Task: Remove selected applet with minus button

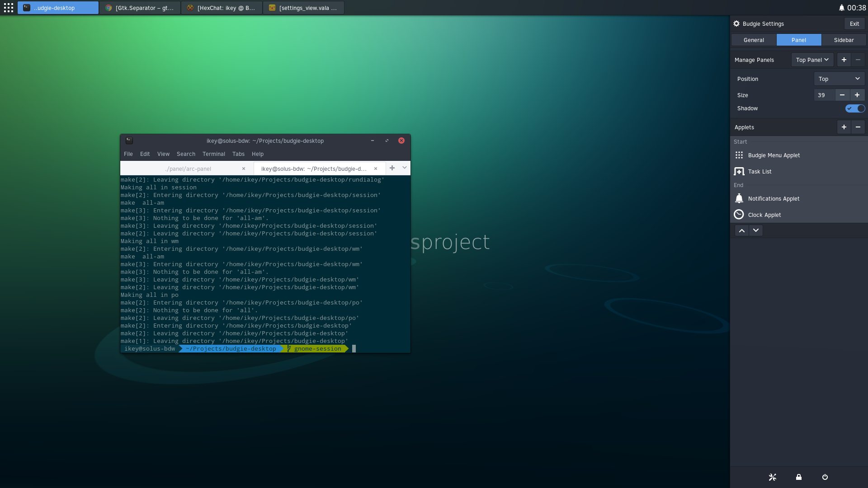Action: 858,127
